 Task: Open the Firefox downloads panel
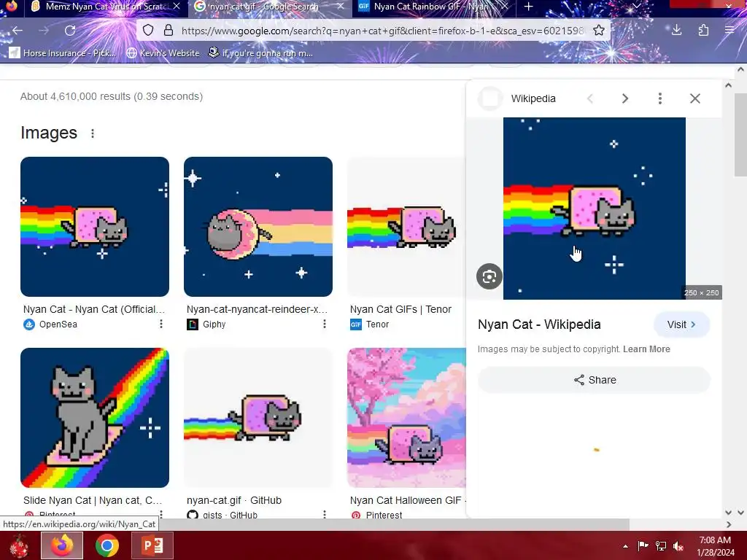click(x=676, y=31)
